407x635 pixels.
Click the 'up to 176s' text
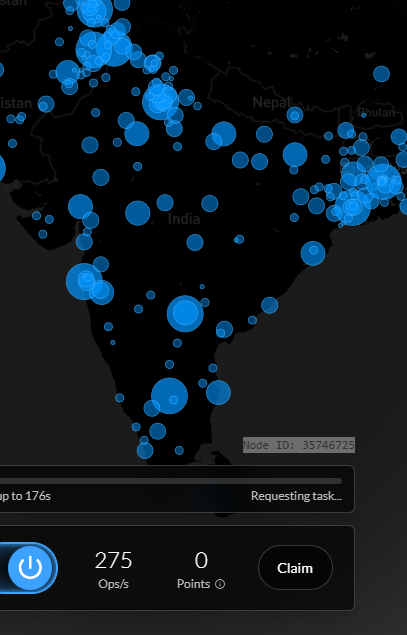pyautogui.click(x=25, y=496)
